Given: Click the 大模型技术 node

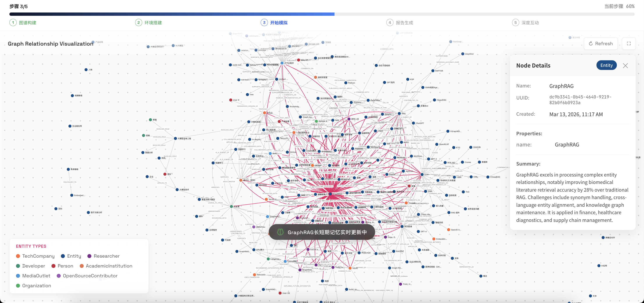Looking at the screenshot, I should pyautogui.click(x=177, y=190).
